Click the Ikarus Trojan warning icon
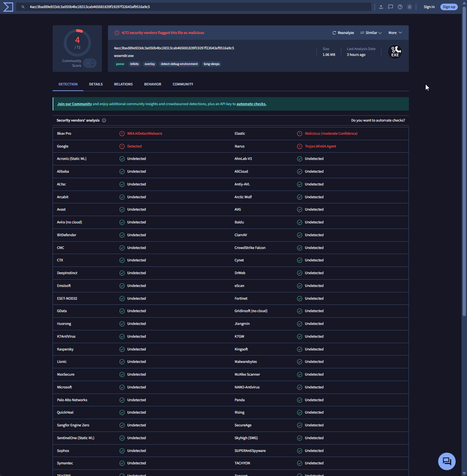This screenshot has width=467, height=476. click(x=300, y=146)
